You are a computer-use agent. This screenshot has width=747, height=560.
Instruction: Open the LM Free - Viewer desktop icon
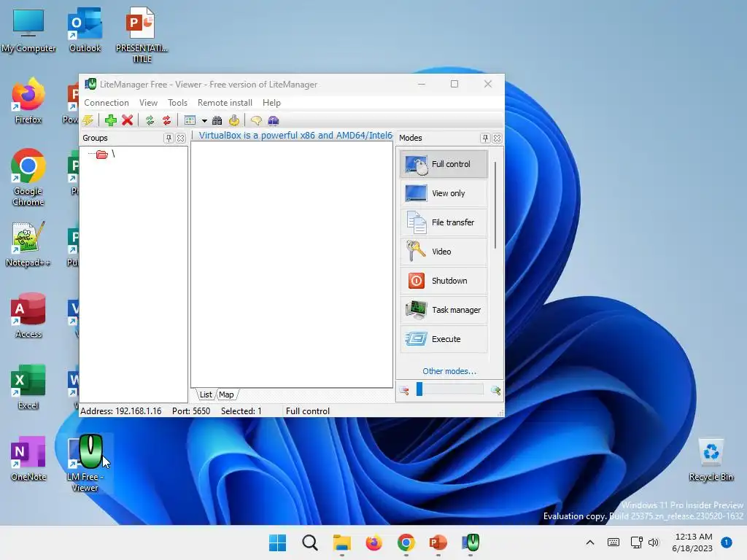coord(85,463)
